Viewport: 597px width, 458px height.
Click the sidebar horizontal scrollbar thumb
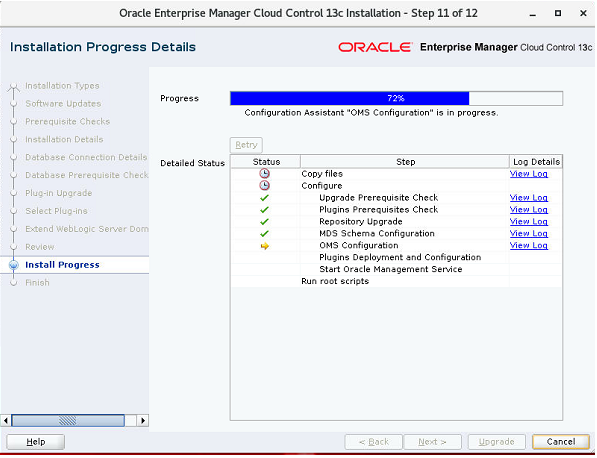[x=68, y=420]
